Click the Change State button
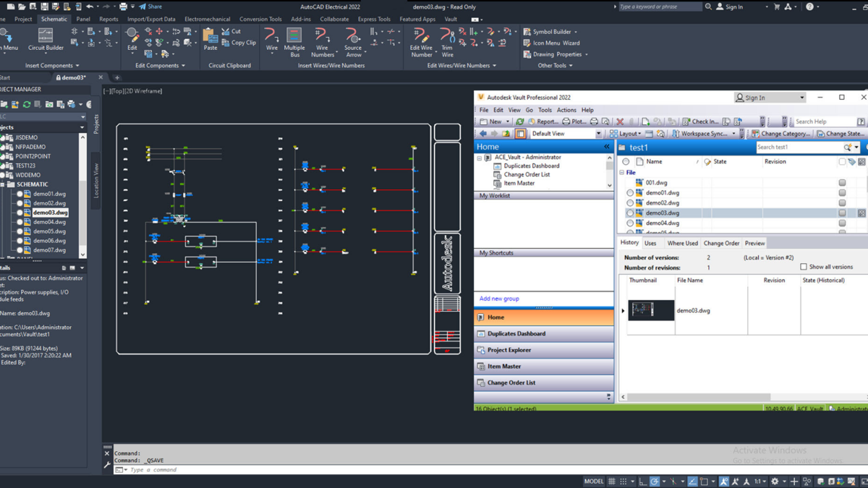 coord(841,133)
